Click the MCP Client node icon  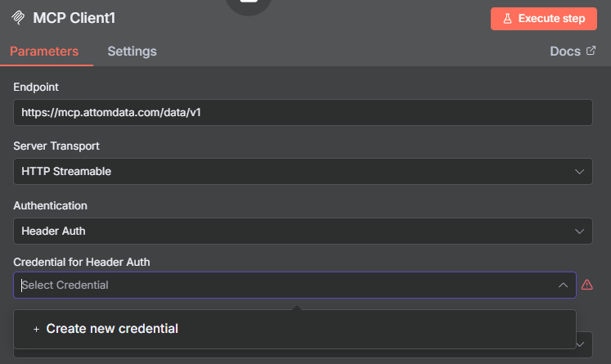[x=18, y=17]
